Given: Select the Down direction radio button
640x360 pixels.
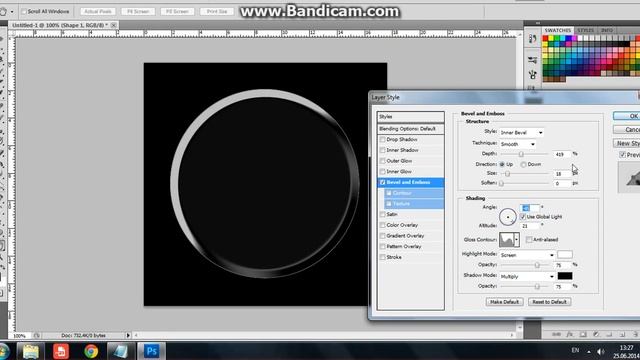Looking at the screenshot, I should pos(523,164).
